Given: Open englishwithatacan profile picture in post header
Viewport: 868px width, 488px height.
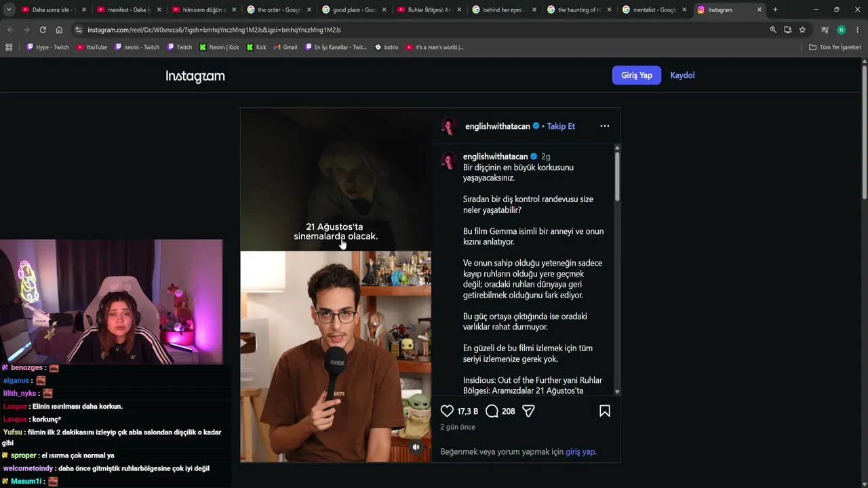Looking at the screenshot, I should (448, 126).
